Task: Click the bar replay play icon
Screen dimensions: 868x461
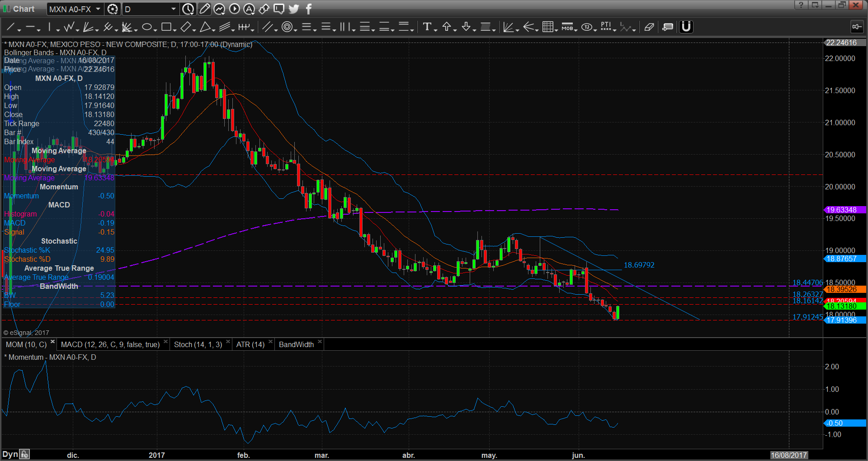Action: [x=234, y=9]
